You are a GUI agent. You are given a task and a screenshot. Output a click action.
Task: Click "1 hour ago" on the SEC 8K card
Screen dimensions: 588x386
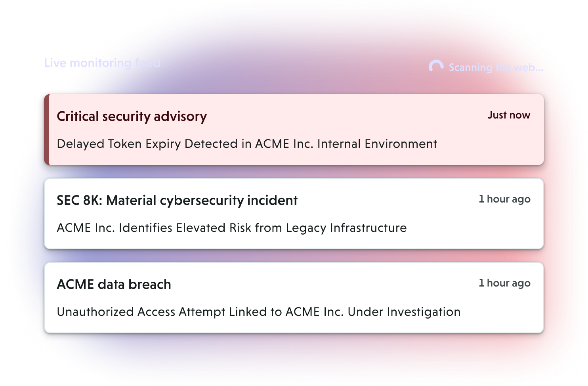(504, 199)
